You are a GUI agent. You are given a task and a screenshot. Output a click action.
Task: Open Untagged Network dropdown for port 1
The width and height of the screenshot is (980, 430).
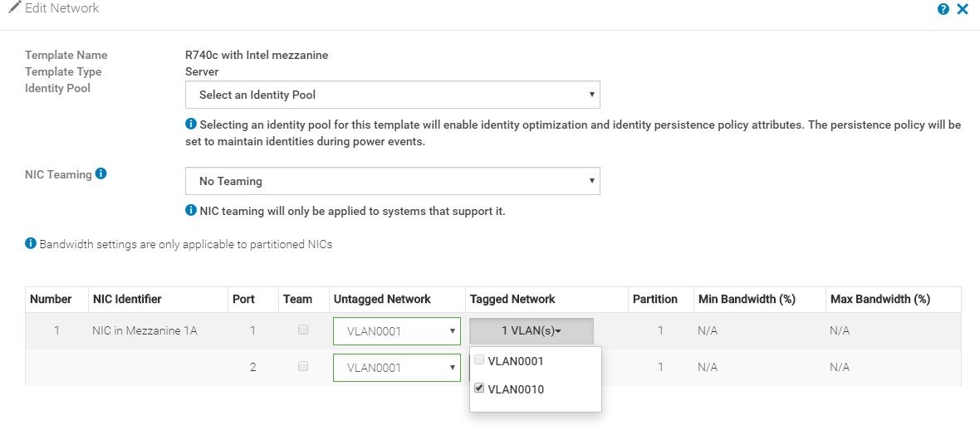point(397,331)
